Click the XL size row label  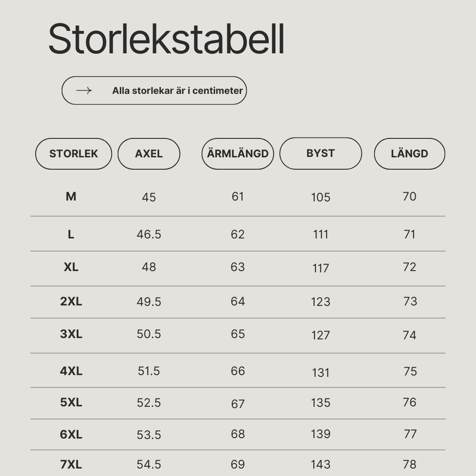[x=71, y=267]
